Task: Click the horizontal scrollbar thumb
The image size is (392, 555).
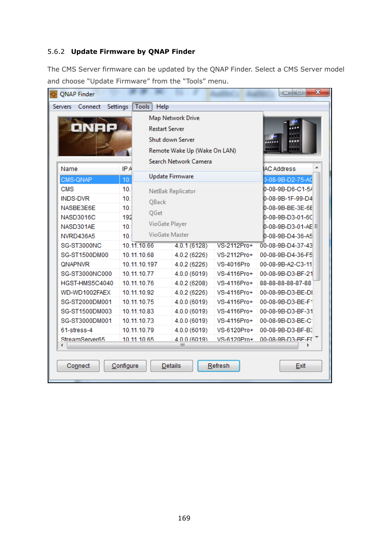Action: (x=182, y=345)
